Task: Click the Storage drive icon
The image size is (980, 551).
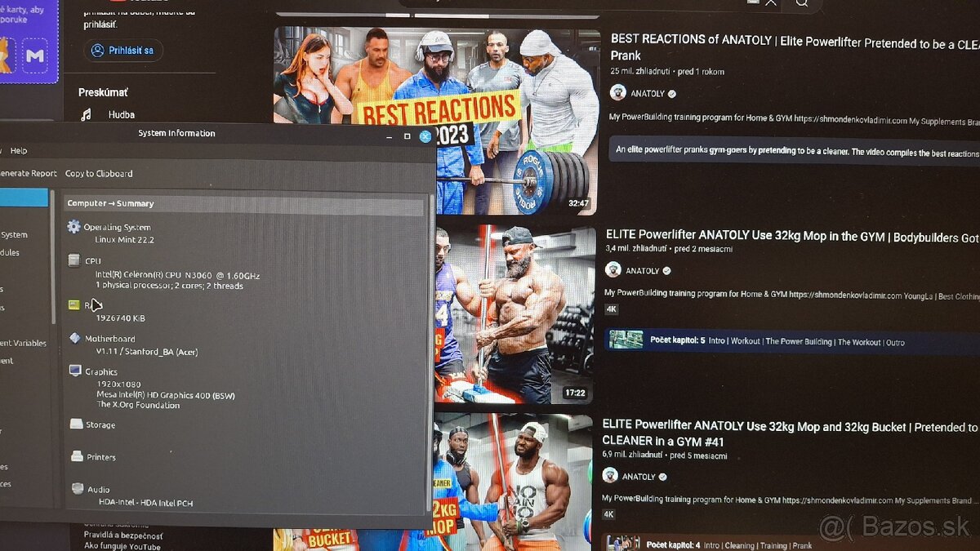Action: 76,424
